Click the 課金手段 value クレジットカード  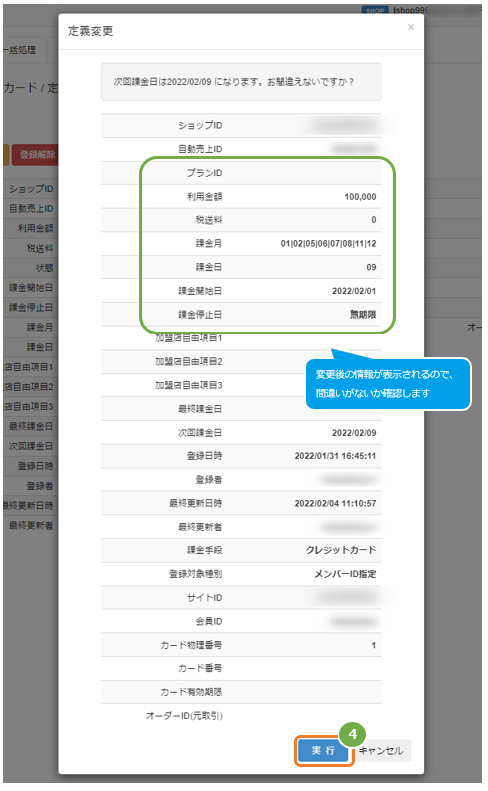[x=341, y=550]
